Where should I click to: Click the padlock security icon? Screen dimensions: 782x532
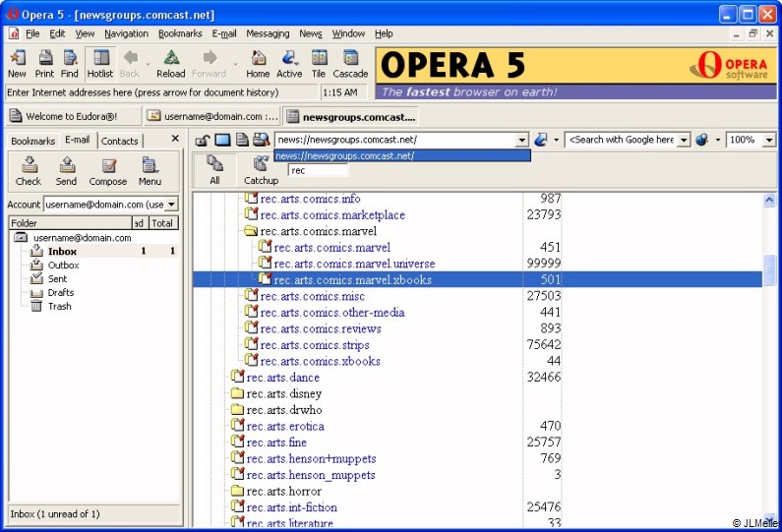click(202, 140)
